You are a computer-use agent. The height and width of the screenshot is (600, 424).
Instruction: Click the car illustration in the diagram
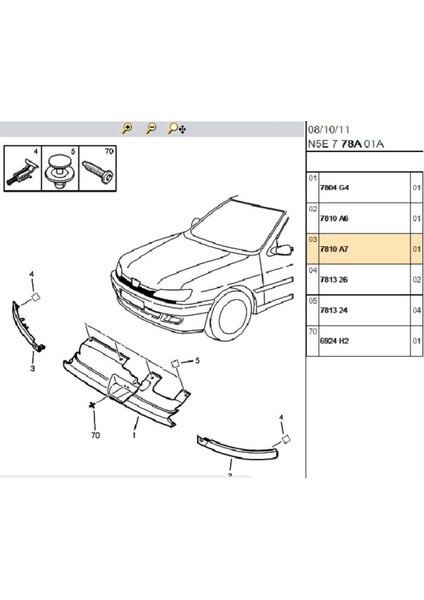[x=202, y=269]
